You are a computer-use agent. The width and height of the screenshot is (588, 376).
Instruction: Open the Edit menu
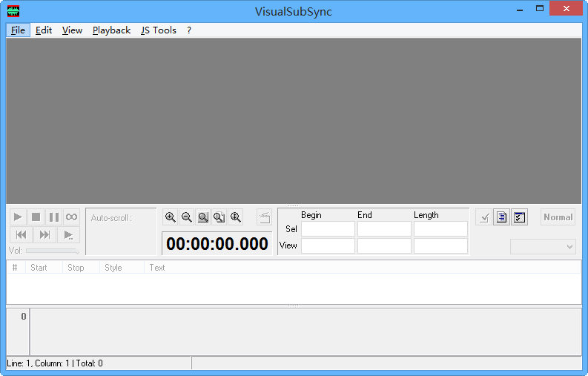point(44,30)
